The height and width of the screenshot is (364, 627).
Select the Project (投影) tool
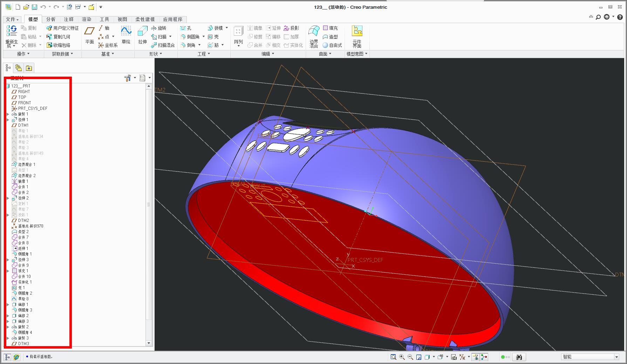pos(291,28)
